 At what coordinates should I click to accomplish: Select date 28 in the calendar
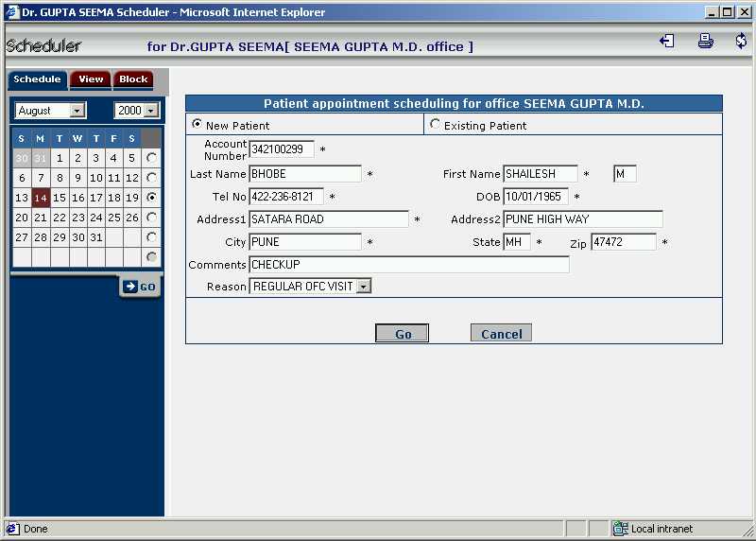click(41, 237)
